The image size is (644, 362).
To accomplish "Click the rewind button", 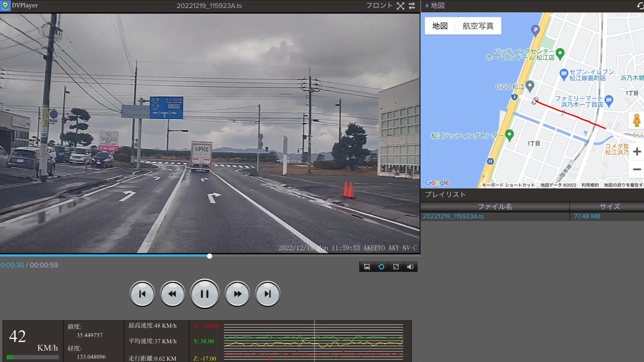I will pyautogui.click(x=173, y=294).
